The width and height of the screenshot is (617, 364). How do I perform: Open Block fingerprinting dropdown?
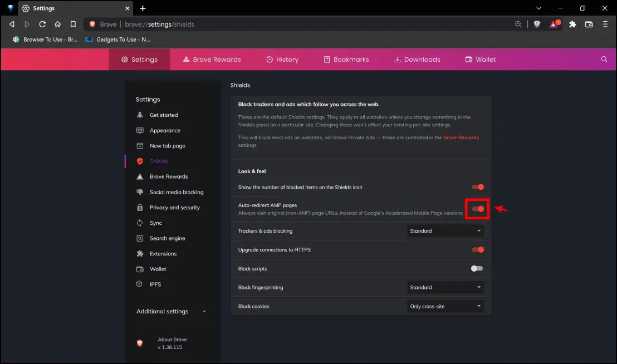445,287
